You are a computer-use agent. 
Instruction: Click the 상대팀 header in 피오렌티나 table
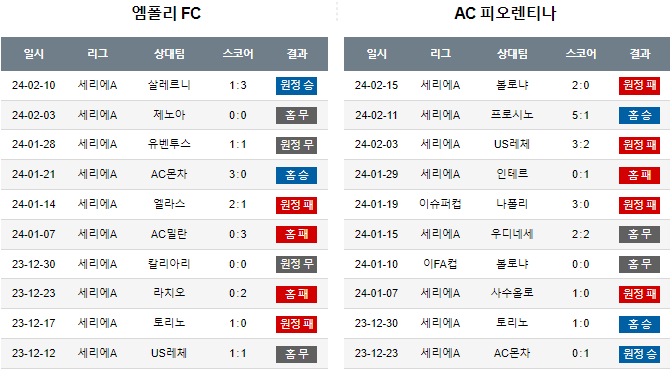[x=512, y=54]
